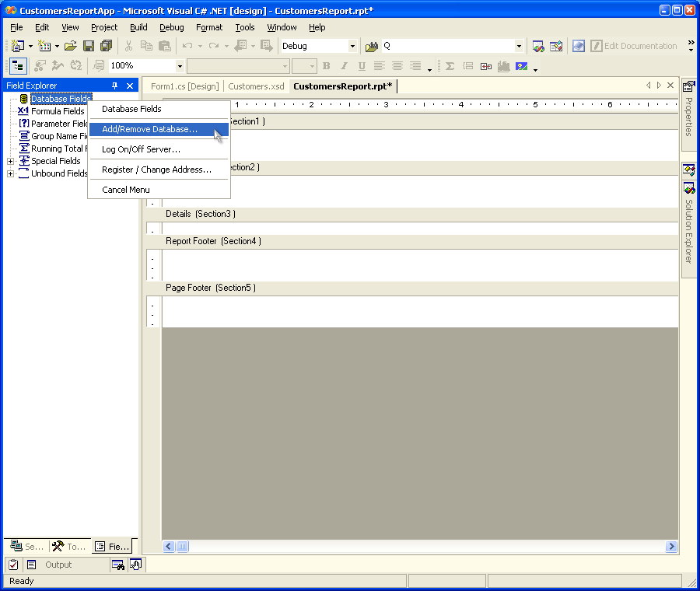Choose Log On/Off Server menu entry
Screen dimensions: 700x591
click(141, 149)
